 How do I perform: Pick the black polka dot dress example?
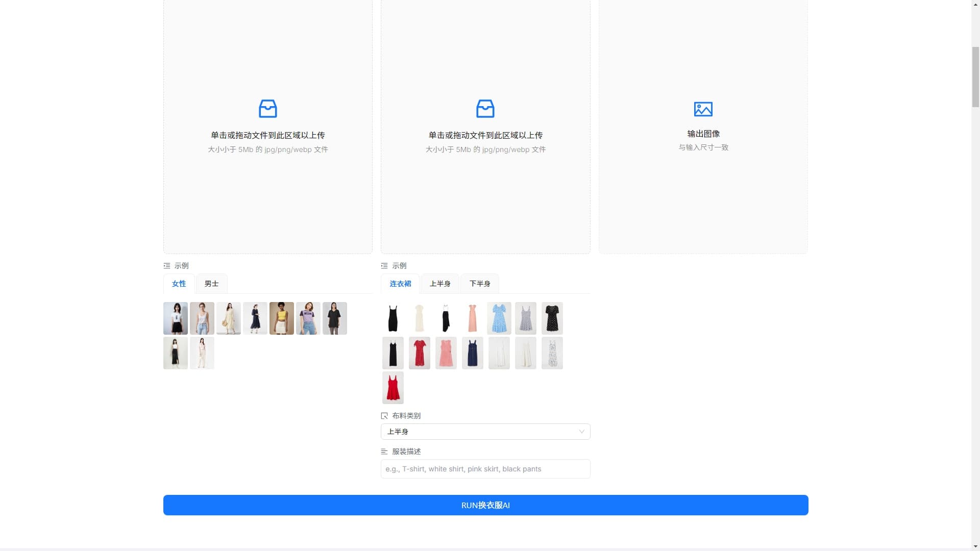point(552,318)
